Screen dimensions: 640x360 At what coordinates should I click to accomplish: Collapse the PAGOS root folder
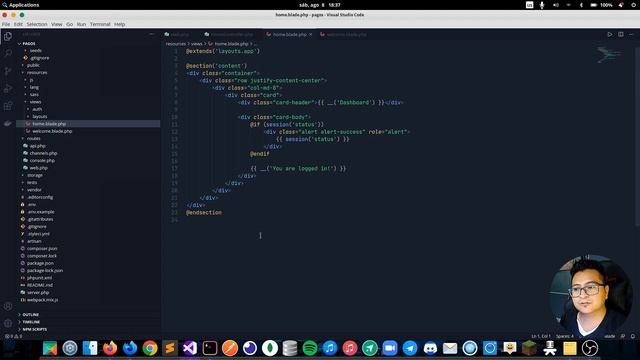[x=29, y=44]
